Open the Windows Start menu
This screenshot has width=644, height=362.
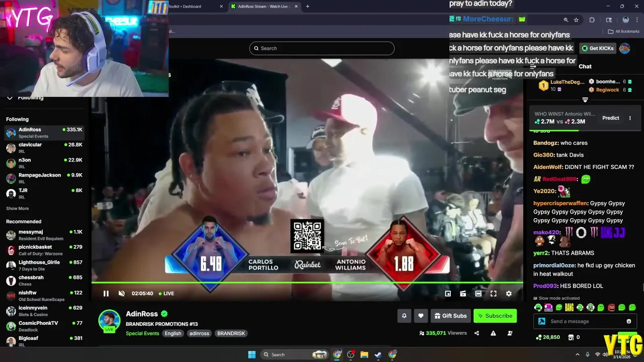point(252,354)
